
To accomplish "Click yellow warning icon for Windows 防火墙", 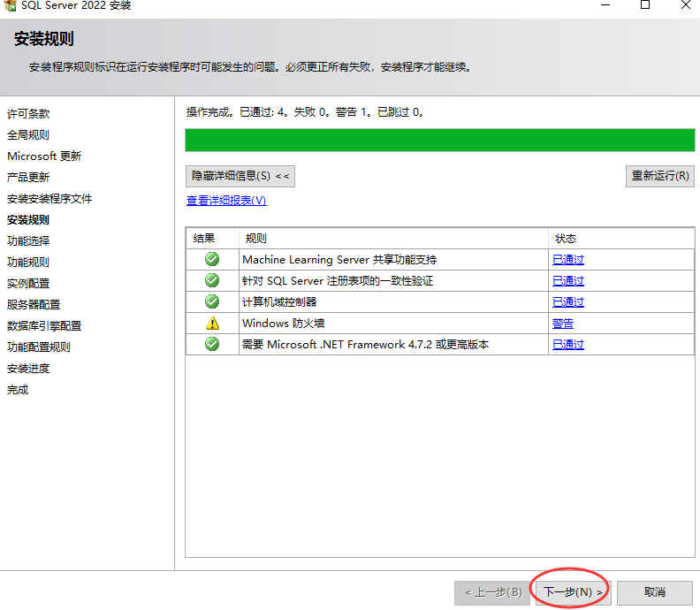I will point(212,323).
